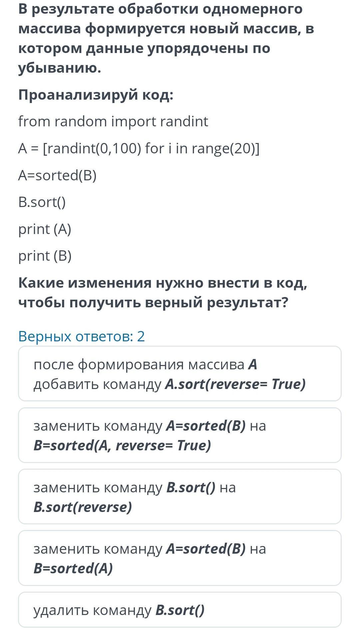
Task: Click the 'print (A)' code line
Action: [45, 229]
